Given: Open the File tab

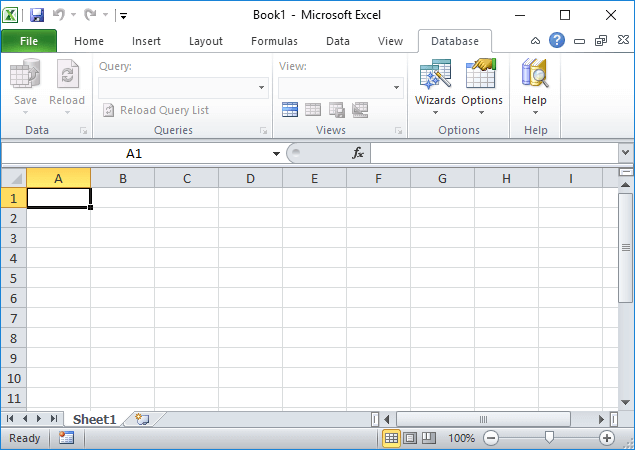Looking at the screenshot, I should point(29,41).
